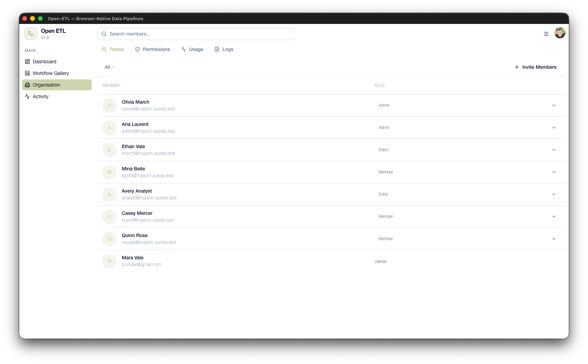This screenshot has width=588, height=364.
Task: Click the Teams people icon
Action: [104, 49]
